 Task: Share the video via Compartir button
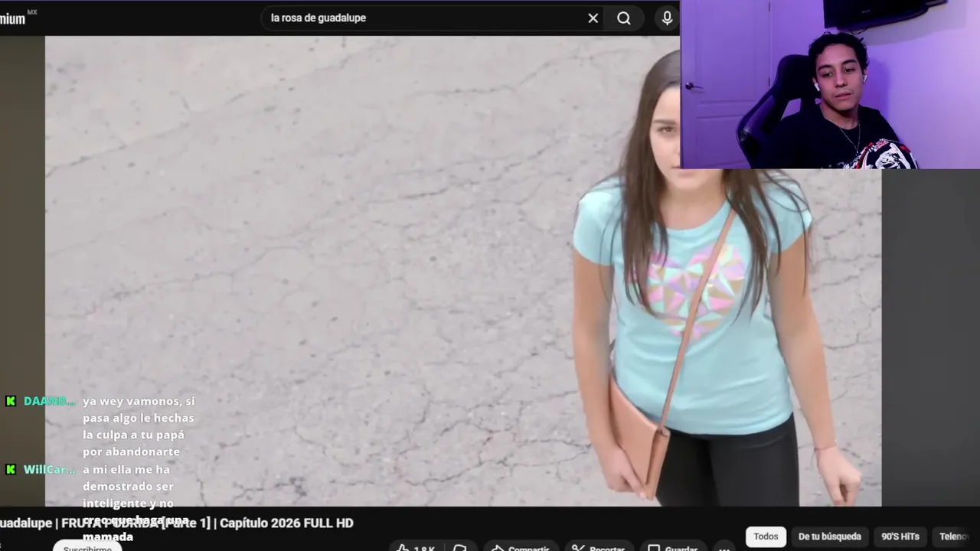pos(521,548)
